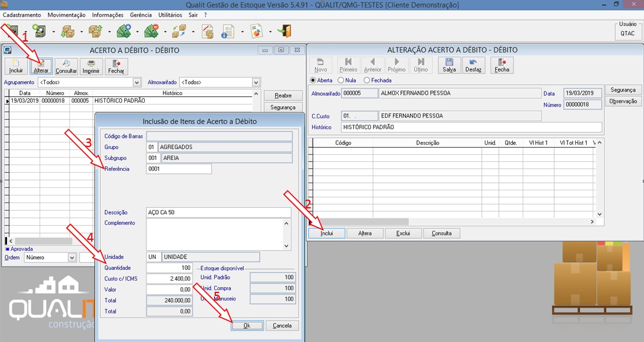644x342 pixels.
Task: Open the Cadastramento menu
Action: pyautogui.click(x=22, y=15)
